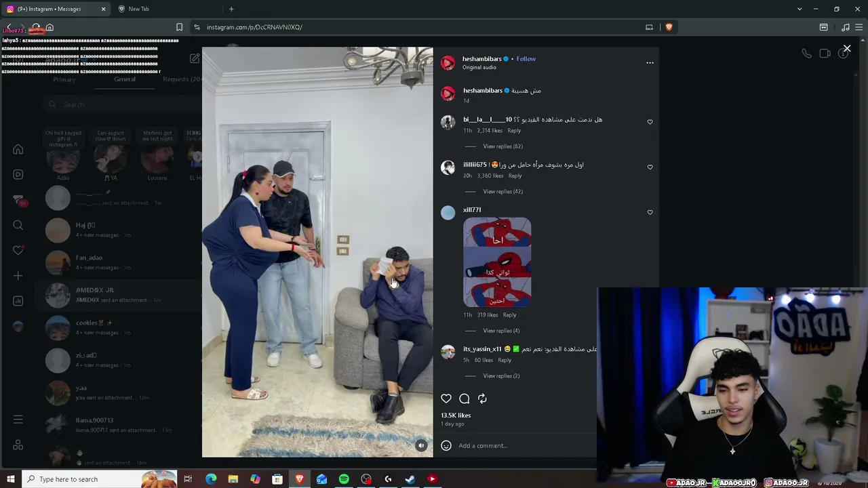
Task: Open the Requests inbox tab
Action: point(182,79)
